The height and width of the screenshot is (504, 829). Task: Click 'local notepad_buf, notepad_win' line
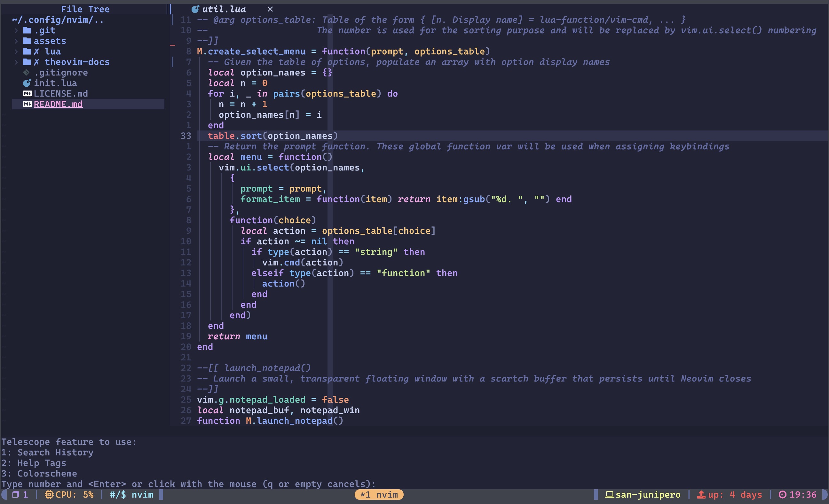278,410
